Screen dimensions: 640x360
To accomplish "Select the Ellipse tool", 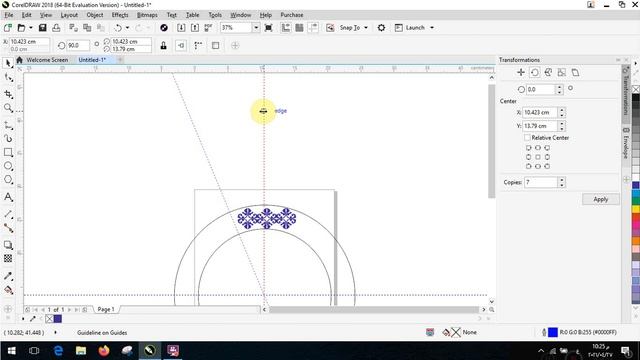I will 8,166.
